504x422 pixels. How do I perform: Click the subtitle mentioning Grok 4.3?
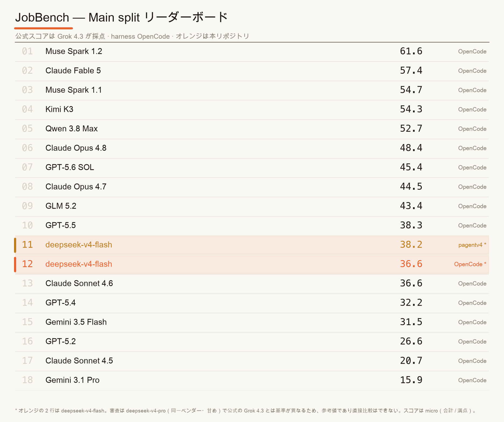tap(132, 36)
